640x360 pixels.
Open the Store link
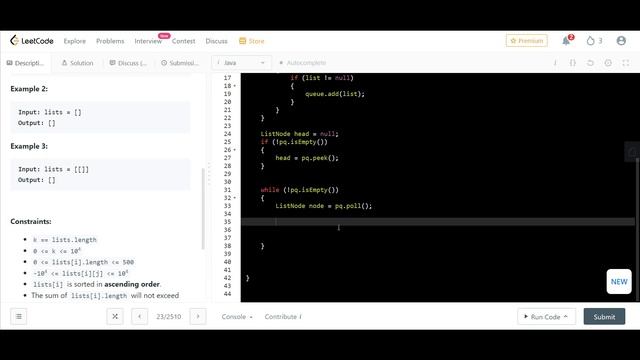[x=251, y=41]
